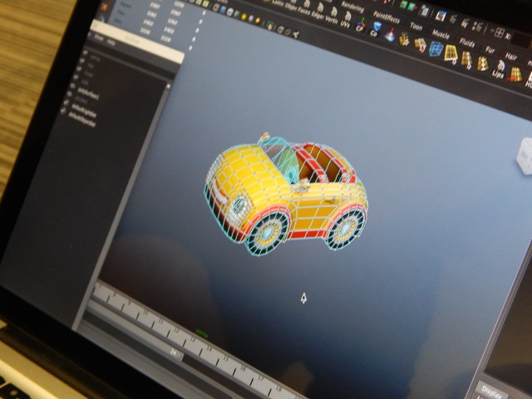
Task: Select the yellow car model in the viewport
Action: click(x=286, y=194)
